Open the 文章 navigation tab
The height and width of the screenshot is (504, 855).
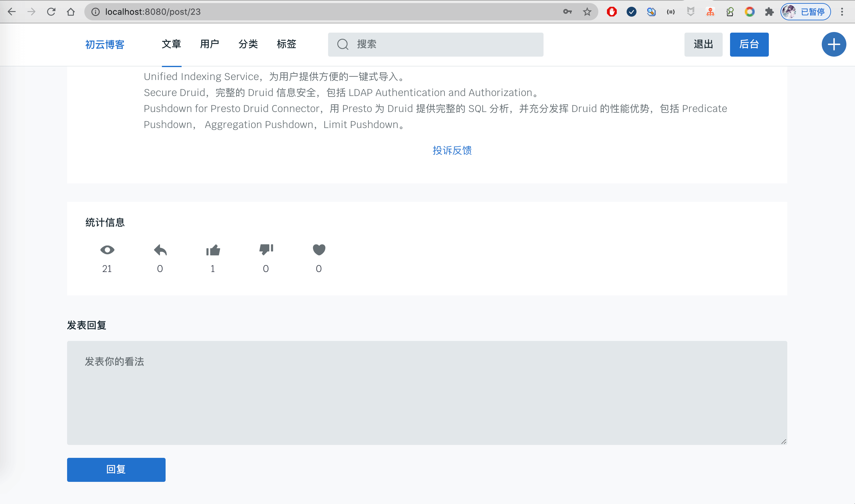[171, 44]
